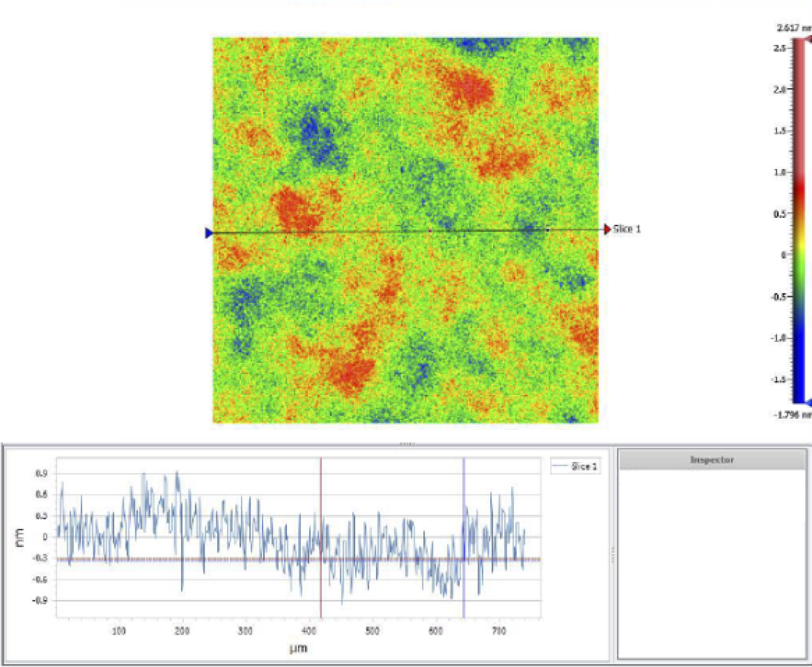
Task: Click the small red marker on slice line
Action: [430, 231]
